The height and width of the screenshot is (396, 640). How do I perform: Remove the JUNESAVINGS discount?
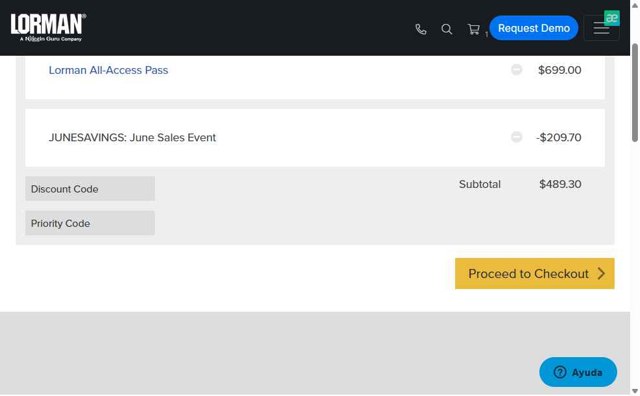pyautogui.click(x=516, y=137)
